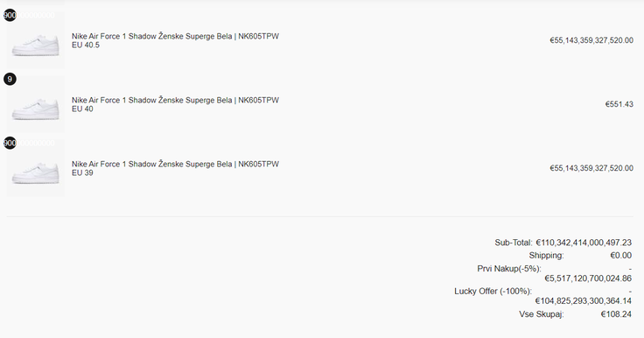Open the EU 40.5 shoe thumbnail
Viewport: 644px width, 338px height.
(35, 40)
